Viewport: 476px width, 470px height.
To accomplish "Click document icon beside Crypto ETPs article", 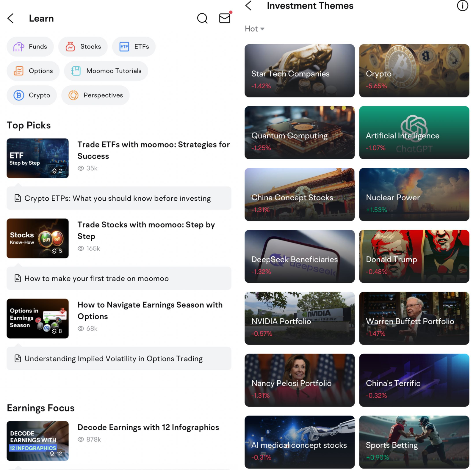I will click(18, 198).
